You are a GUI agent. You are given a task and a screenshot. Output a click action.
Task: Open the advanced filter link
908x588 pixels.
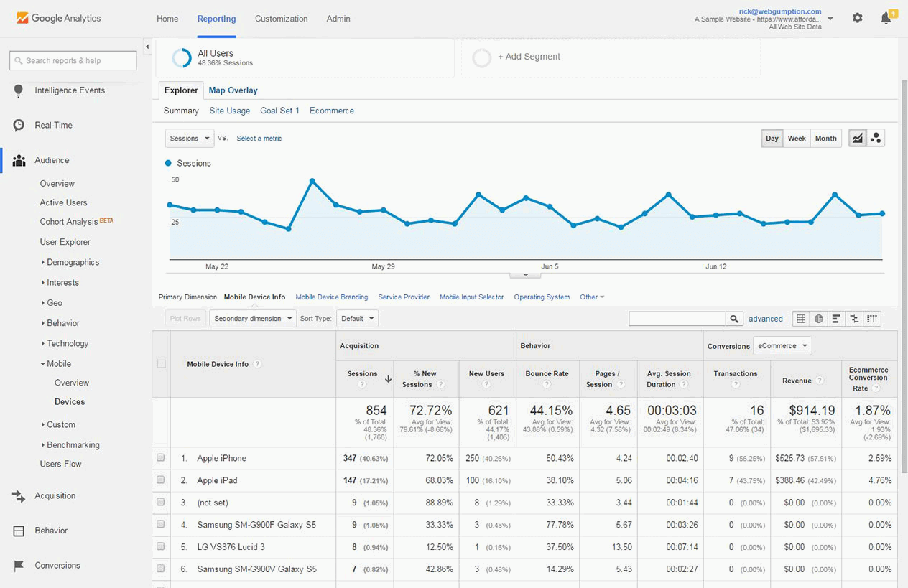[766, 319]
